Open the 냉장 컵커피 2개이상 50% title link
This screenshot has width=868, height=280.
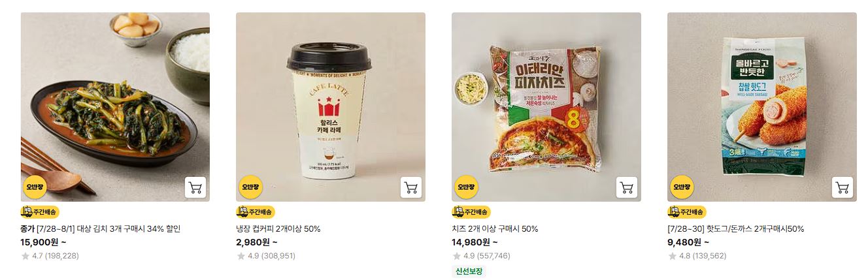pos(278,229)
